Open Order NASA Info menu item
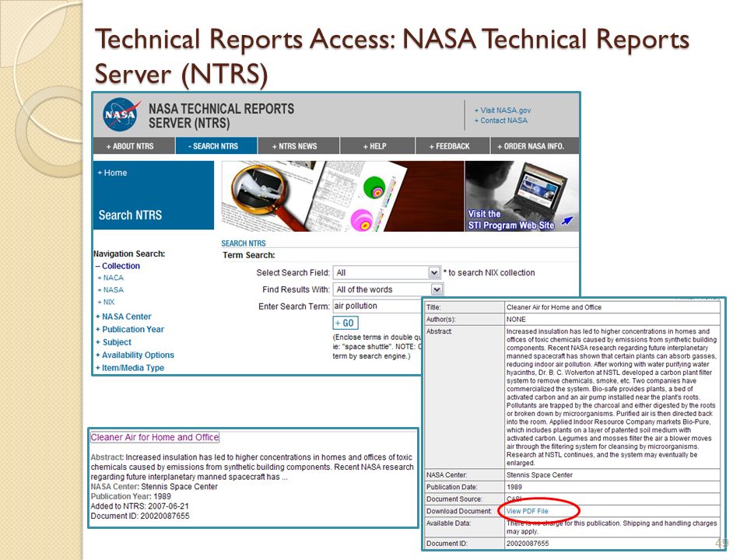747x560 pixels. [535, 146]
